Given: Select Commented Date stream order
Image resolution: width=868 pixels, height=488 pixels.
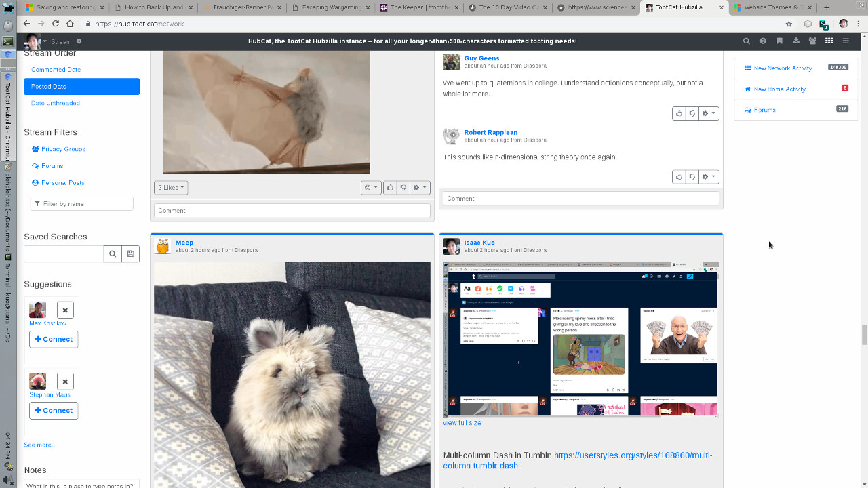Looking at the screenshot, I should (56, 70).
